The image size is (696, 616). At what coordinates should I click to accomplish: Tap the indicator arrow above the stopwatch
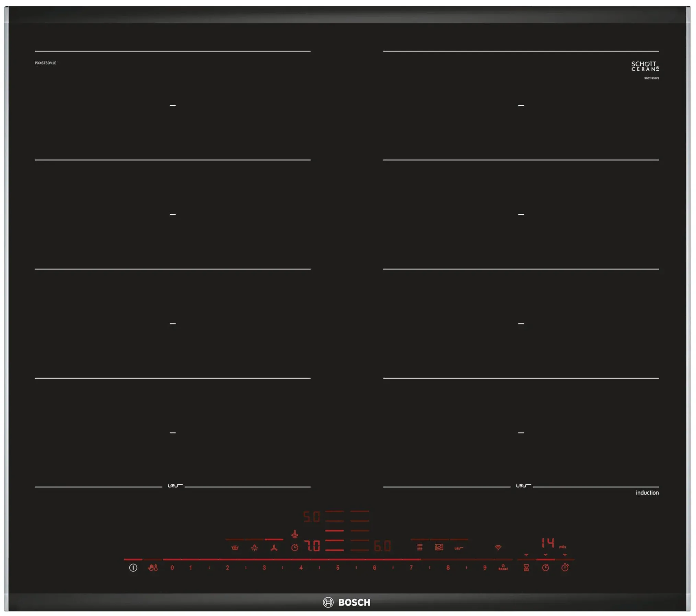click(x=565, y=555)
